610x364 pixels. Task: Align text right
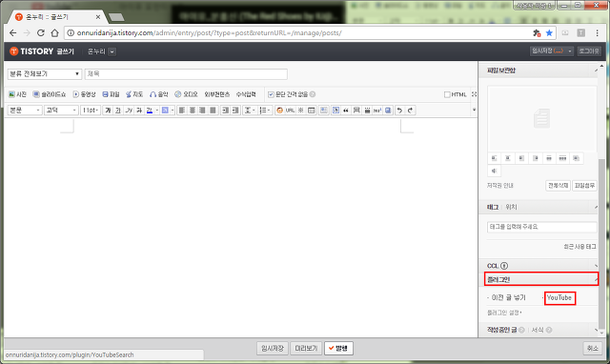[202, 111]
